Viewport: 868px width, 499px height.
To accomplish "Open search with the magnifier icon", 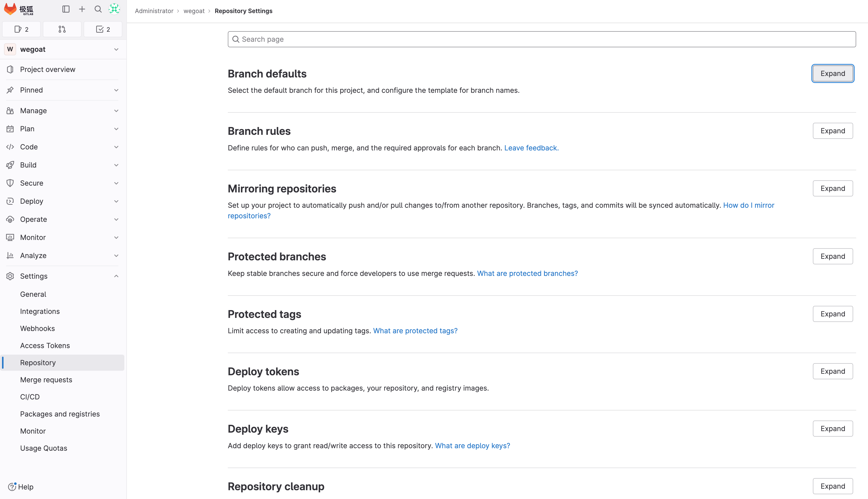I will (98, 9).
